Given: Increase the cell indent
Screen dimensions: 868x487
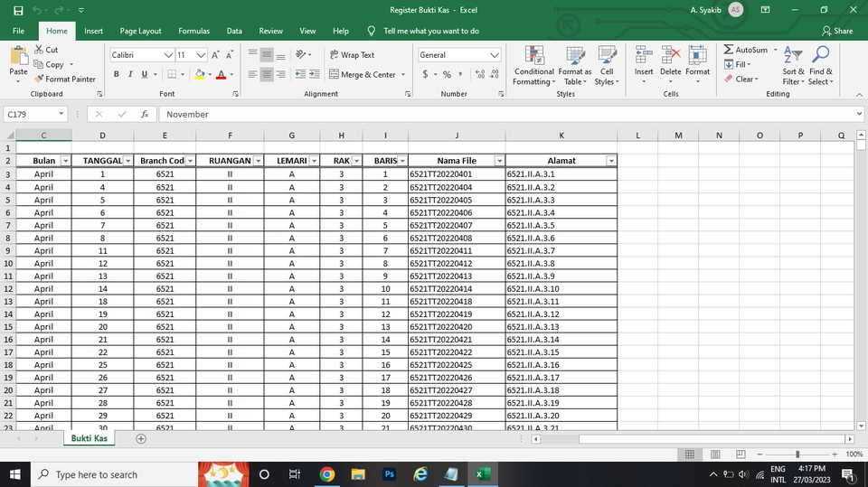Looking at the screenshot, I should (315, 74).
